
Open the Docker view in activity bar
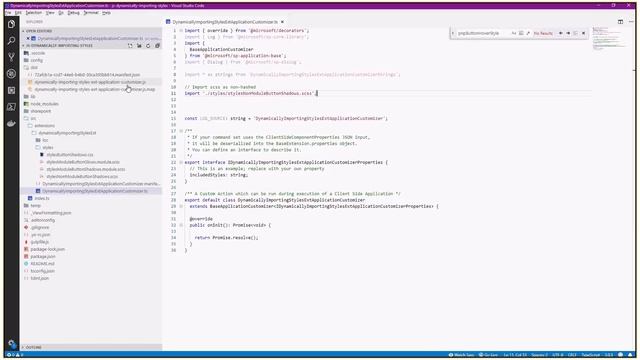click(11, 123)
